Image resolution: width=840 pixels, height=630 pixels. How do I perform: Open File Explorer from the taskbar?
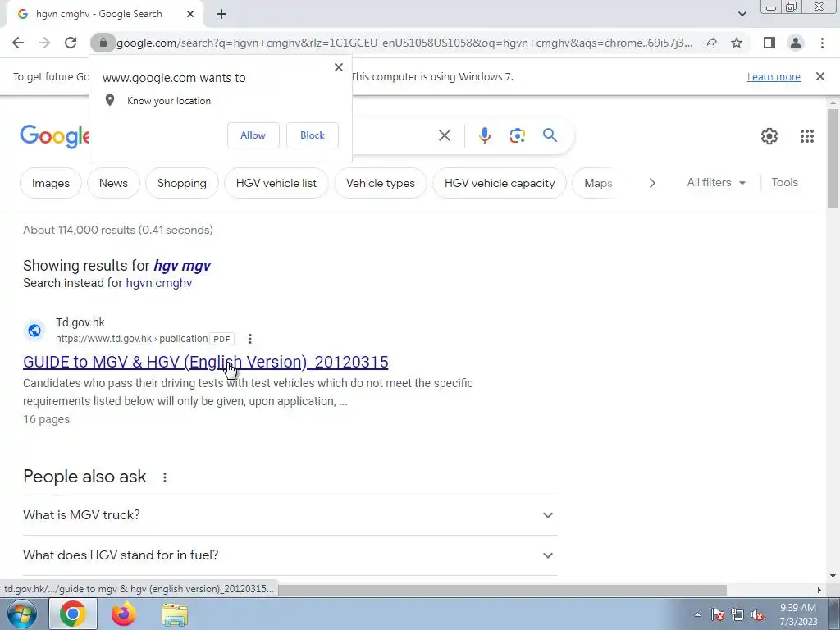(x=176, y=614)
